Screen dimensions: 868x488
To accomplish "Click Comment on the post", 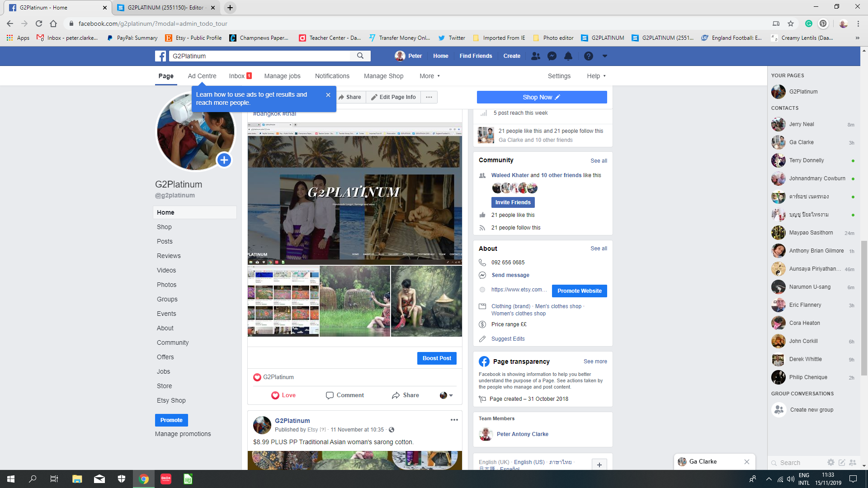I will tap(345, 395).
